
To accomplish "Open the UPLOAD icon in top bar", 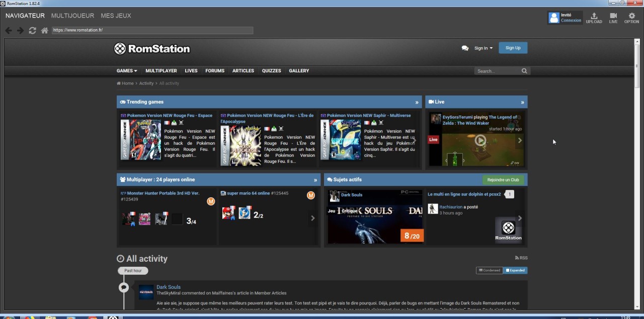I will click(594, 18).
